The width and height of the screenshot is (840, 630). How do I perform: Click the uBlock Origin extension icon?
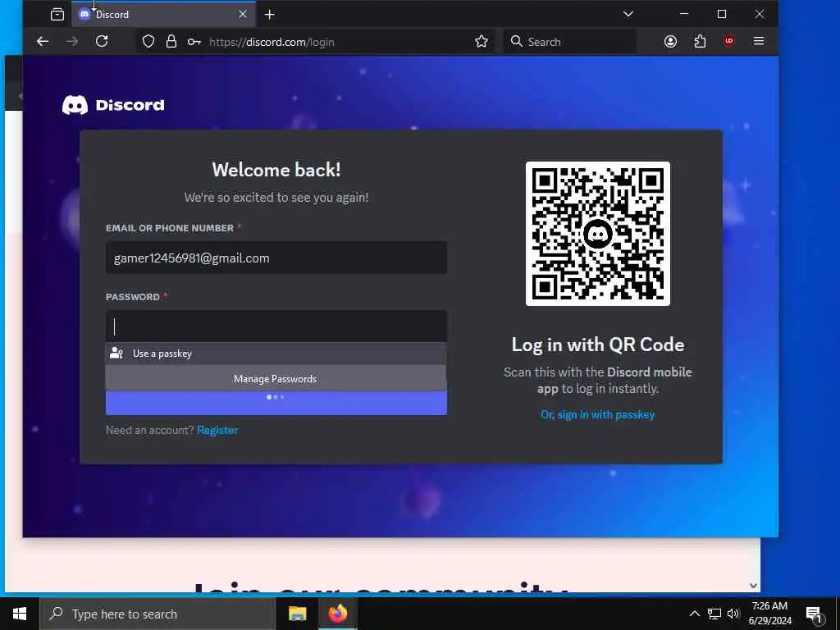pyautogui.click(x=728, y=41)
